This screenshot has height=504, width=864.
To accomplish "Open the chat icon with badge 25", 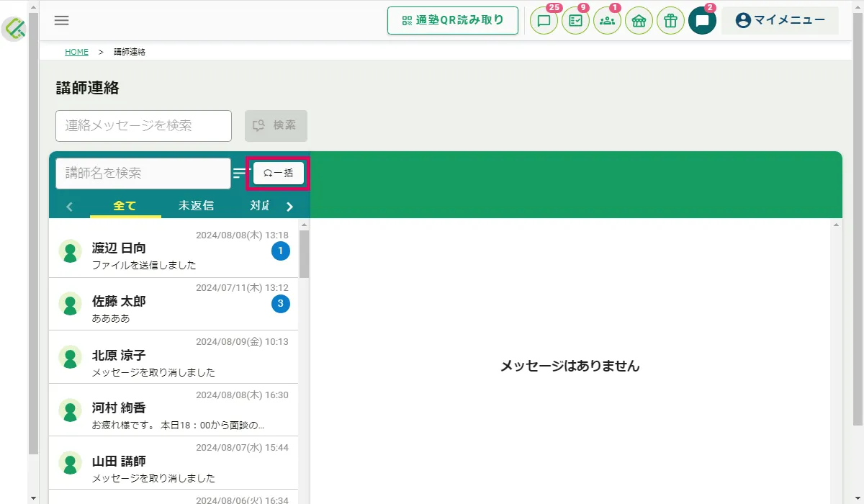I will pyautogui.click(x=544, y=21).
